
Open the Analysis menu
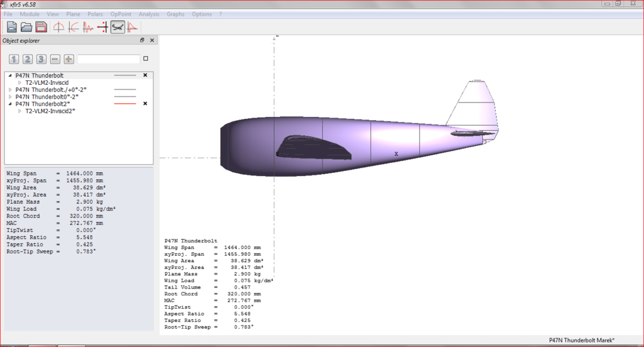coord(148,14)
